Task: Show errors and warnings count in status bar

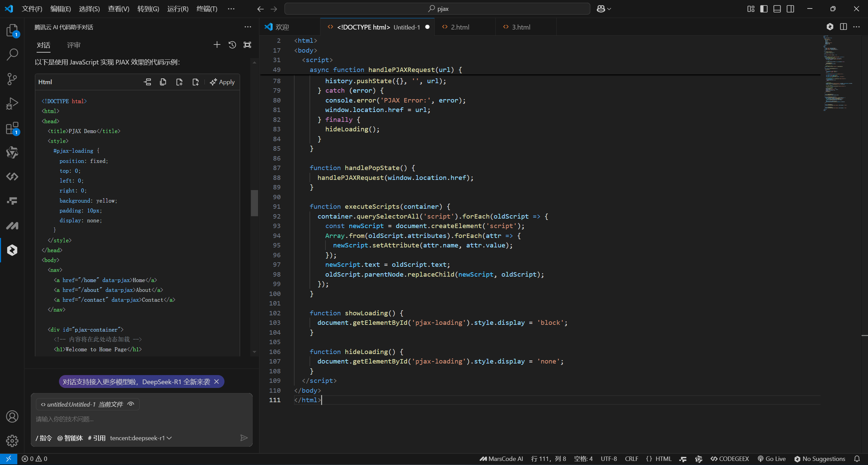Action: pos(35,459)
